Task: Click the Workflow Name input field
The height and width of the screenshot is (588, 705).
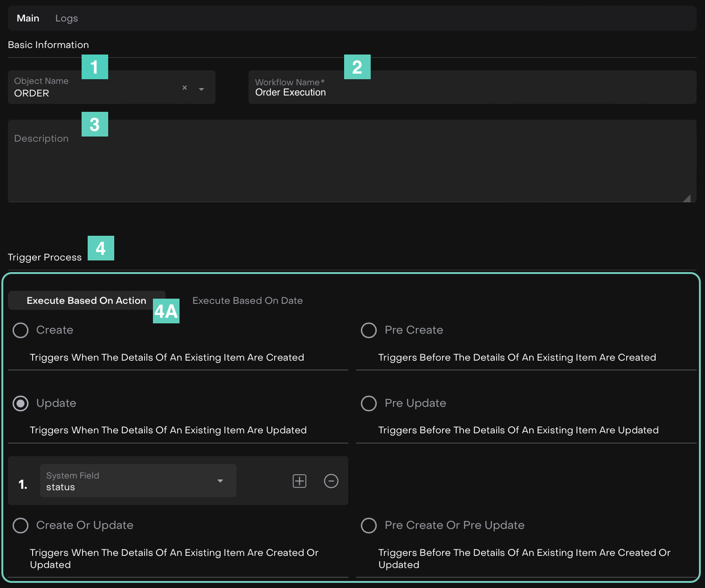Action: (472, 92)
